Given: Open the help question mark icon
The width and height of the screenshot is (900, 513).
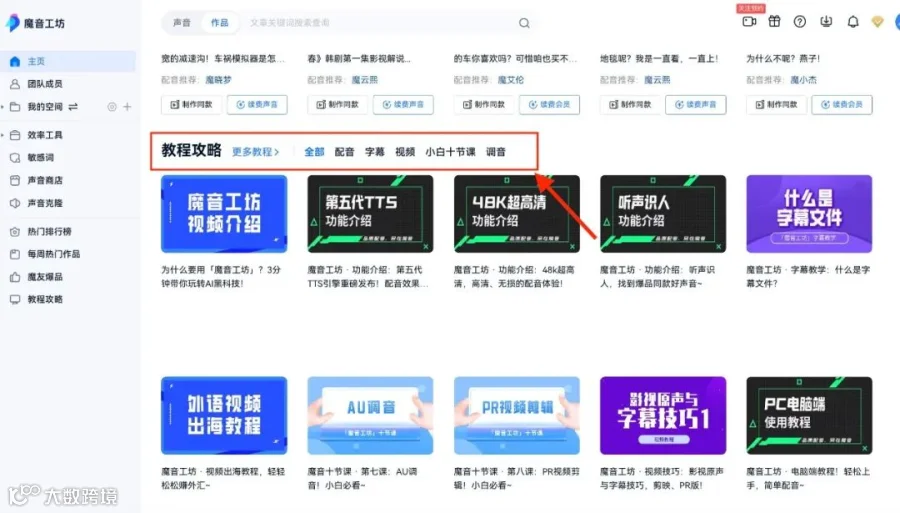Looking at the screenshot, I should point(800,22).
